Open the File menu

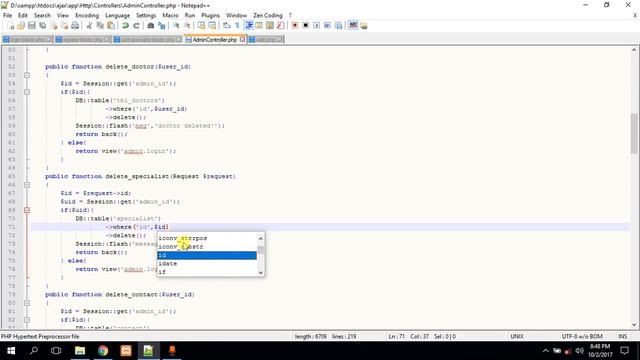tap(7, 16)
